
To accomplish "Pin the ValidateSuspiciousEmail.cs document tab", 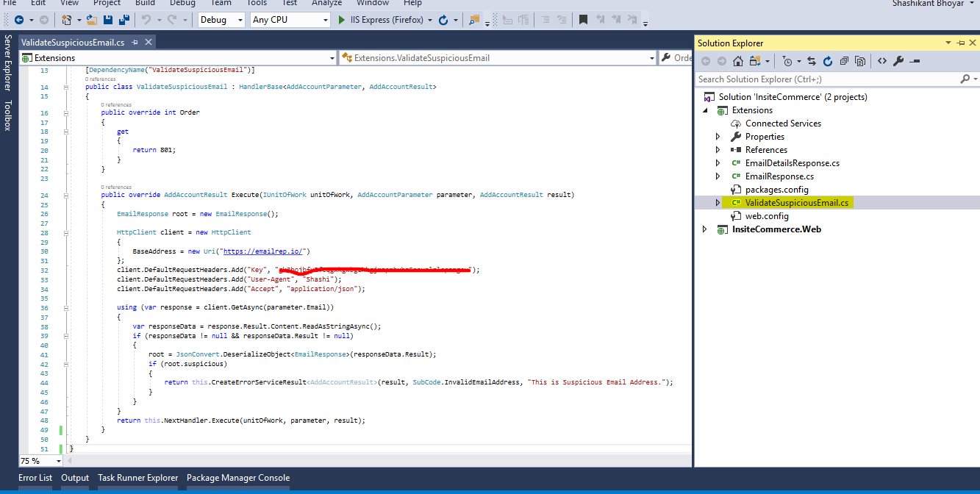I will click(x=135, y=43).
